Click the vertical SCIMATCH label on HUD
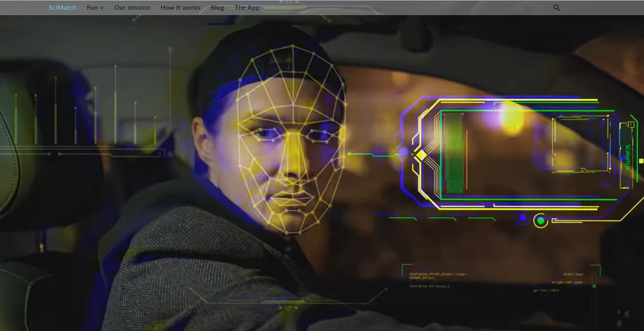Image resolution: width=644 pixels, height=331 pixels. pos(627,157)
